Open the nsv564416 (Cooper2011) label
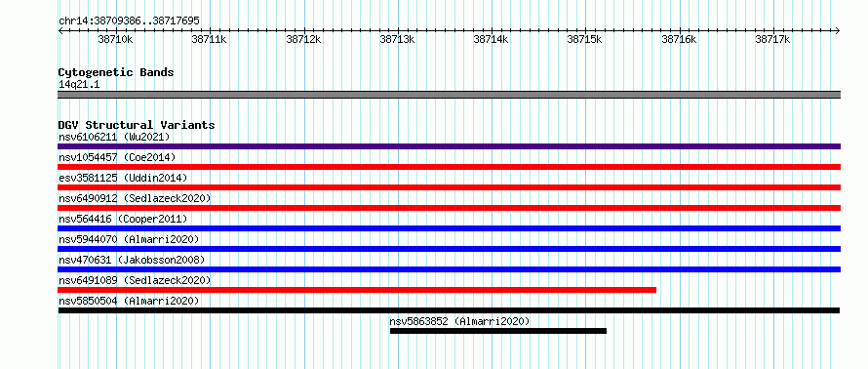 pyautogui.click(x=123, y=219)
